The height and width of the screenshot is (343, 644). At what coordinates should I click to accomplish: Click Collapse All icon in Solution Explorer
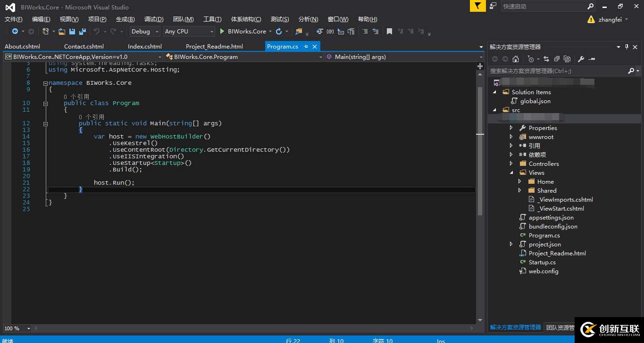(x=557, y=59)
